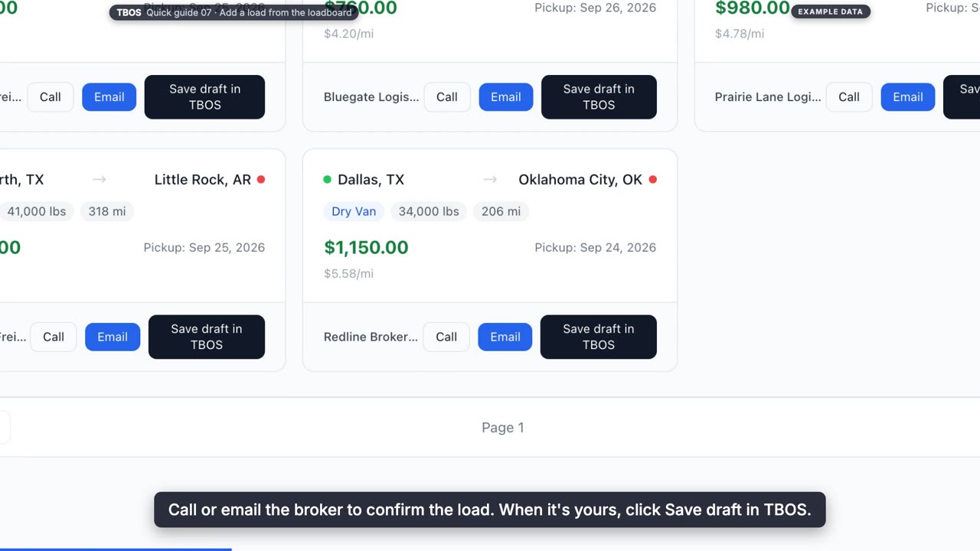Email the Bluegate Logistics broker
This screenshot has width=980, height=551.
point(506,97)
